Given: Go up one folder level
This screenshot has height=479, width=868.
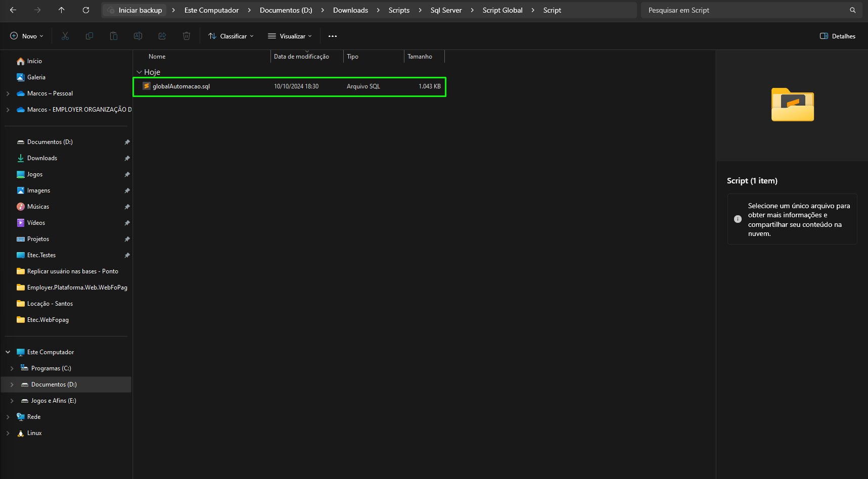Looking at the screenshot, I should coord(62,10).
